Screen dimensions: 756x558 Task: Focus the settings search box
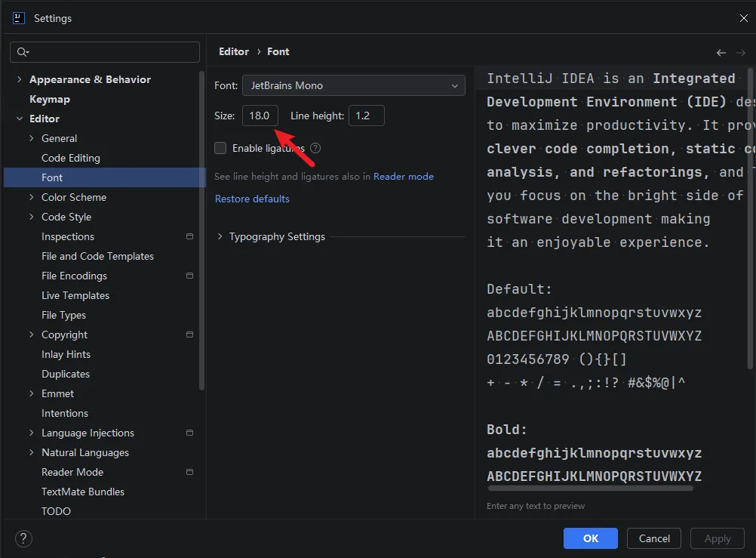pyautogui.click(x=105, y=51)
